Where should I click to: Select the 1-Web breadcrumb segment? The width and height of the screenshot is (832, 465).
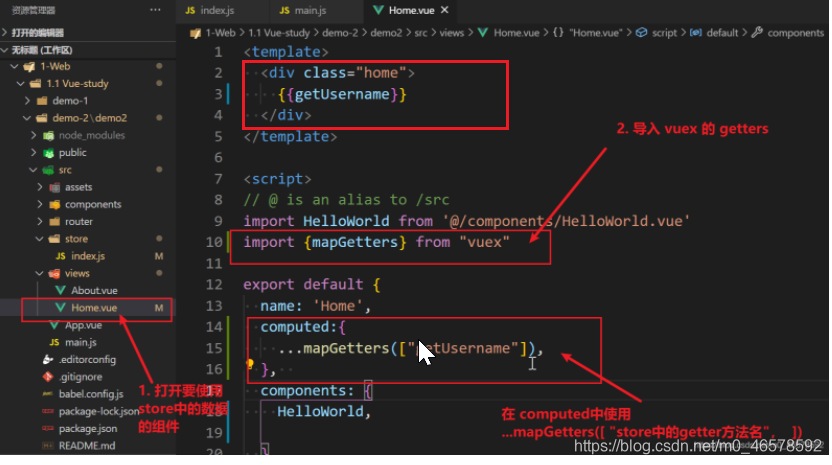tap(220, 33)
